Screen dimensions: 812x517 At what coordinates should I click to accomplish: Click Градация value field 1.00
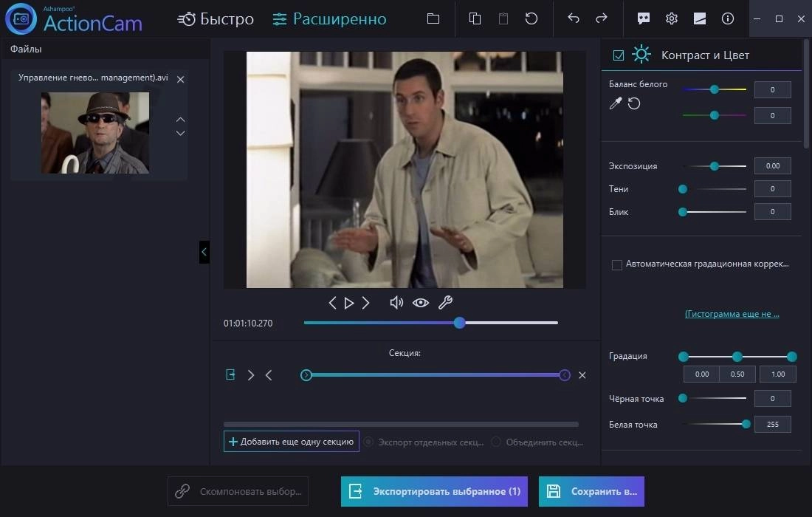778,374
